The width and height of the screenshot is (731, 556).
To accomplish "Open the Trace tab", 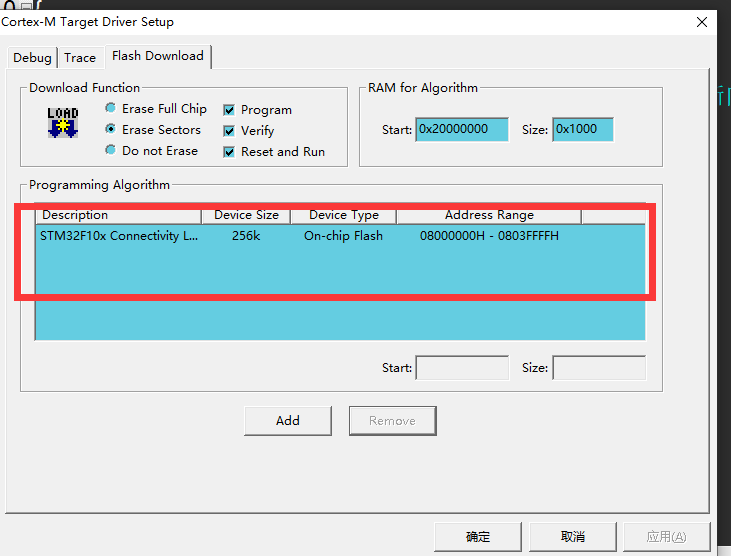I will (80, 58).
